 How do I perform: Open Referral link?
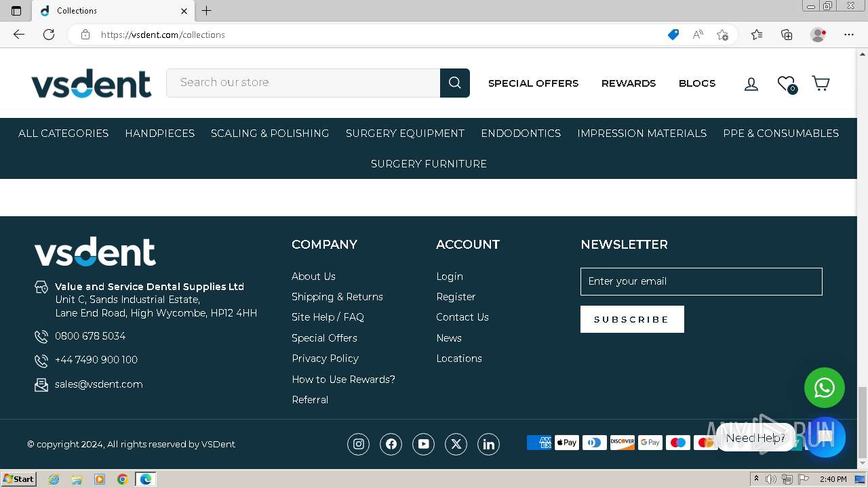310,400
